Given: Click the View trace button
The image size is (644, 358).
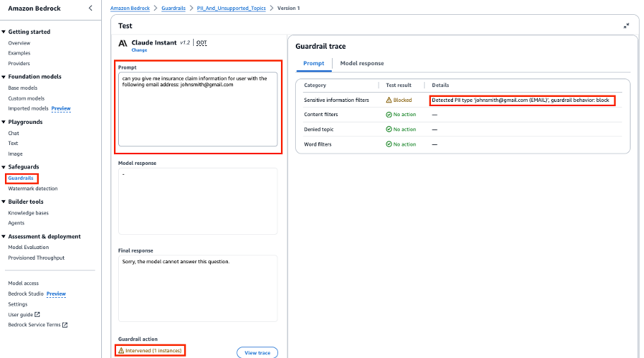Looking at the screenshot, I should tap(257, 352).
